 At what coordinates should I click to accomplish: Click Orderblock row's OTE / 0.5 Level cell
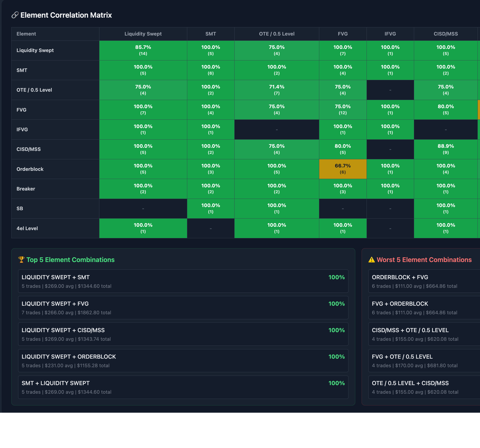tap(277, 169)
